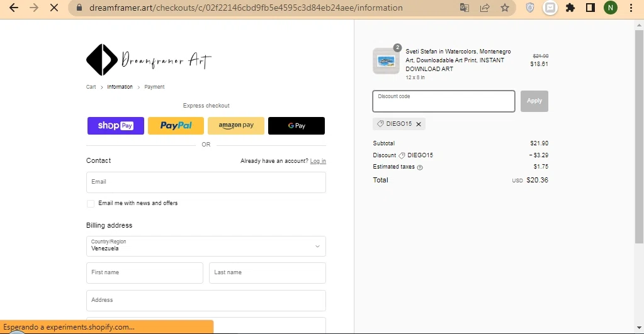Viewport: 644px width, 334px height.
Task: Focus the Discount code field
Action: click(x=444, y=101)
